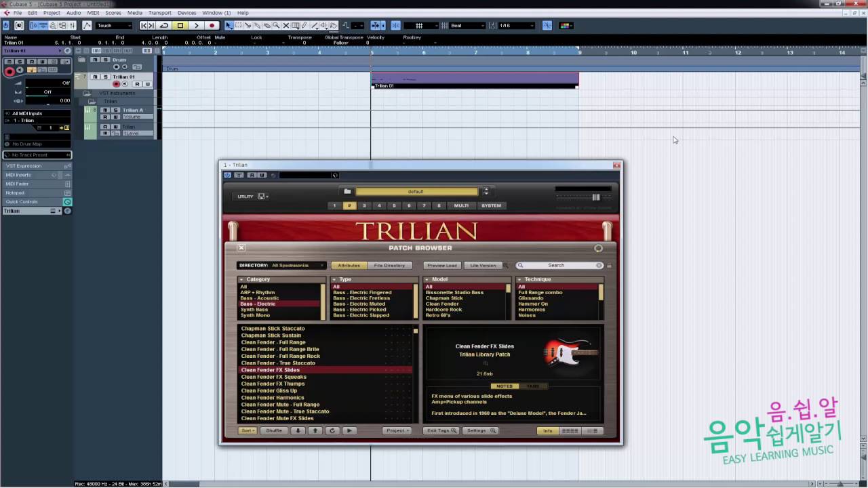This screenshot has width=868, height=488.
Task: Mute the Drum track
Action: pyautogui.click(x=96, y=60)
